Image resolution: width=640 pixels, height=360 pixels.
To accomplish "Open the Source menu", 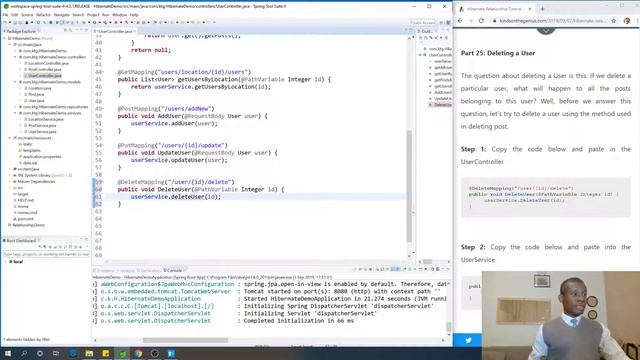I will click(27, 15).
